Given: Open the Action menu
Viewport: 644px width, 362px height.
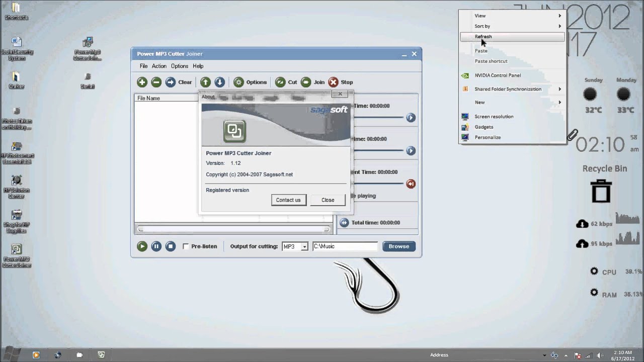Looking at the screenshot, I should pos(159,66).
